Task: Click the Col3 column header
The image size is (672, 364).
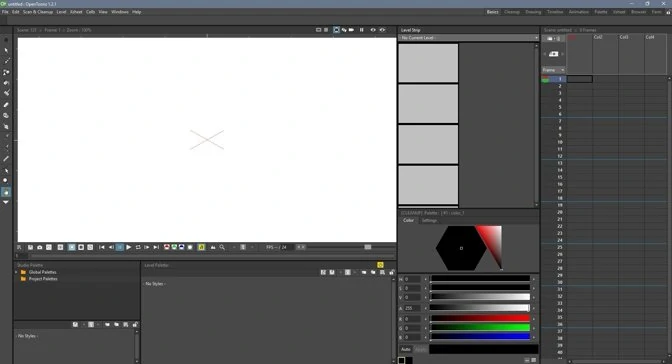Action: pyautogui.click(x=624, y=37)
